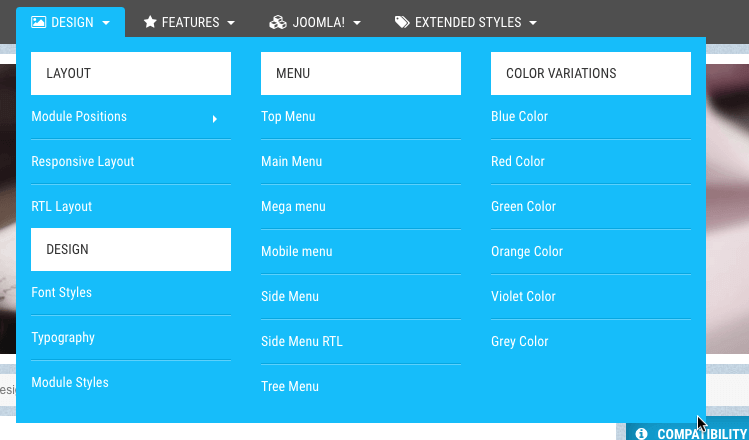Viewport: 749px width, 440px height.
Task: Choose the Typography menu item
Action: [63, 338]
